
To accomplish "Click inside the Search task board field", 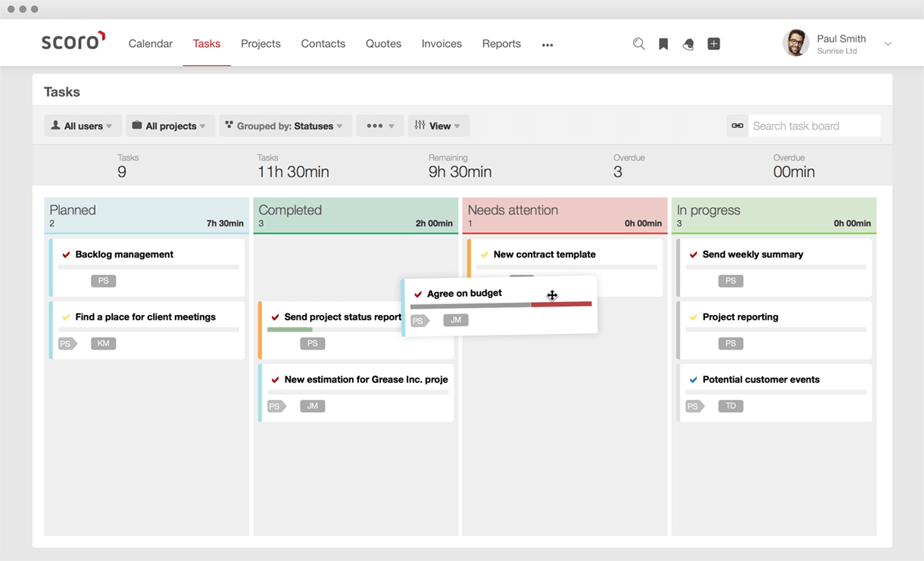I will 810,126.
